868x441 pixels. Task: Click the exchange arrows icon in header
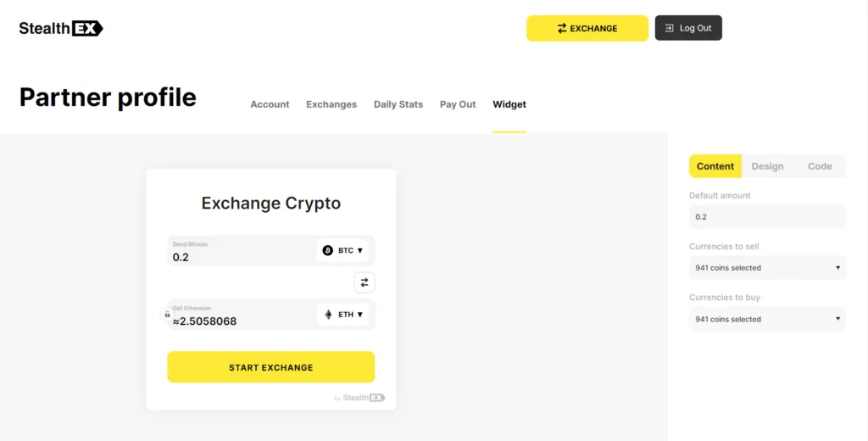click(x=561, y=28)
